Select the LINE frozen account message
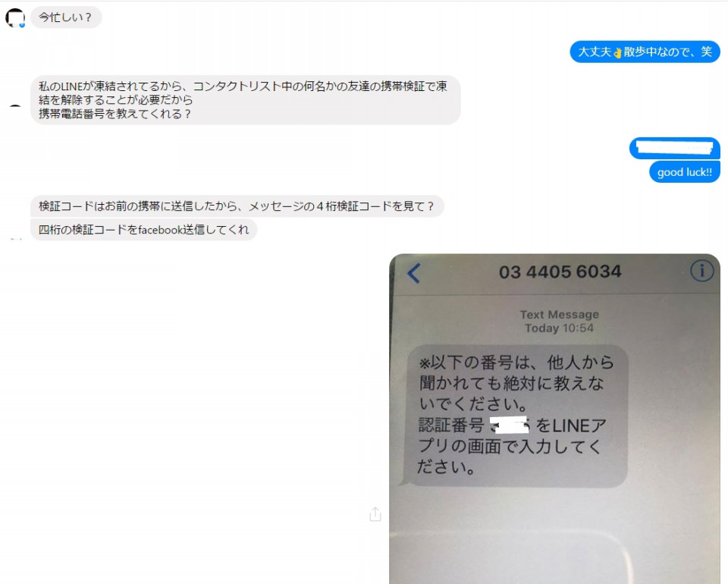This screenshot has width=728, height=584. [245, 100]
